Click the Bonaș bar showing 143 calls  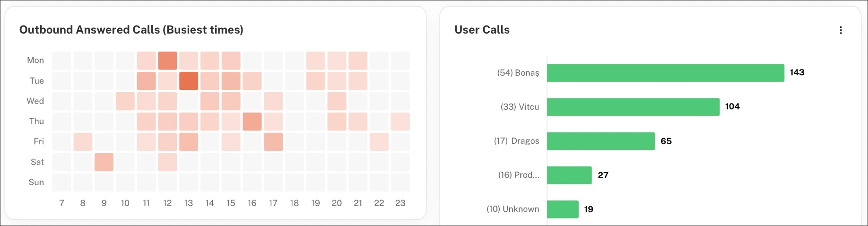click(x=665, y=73)
